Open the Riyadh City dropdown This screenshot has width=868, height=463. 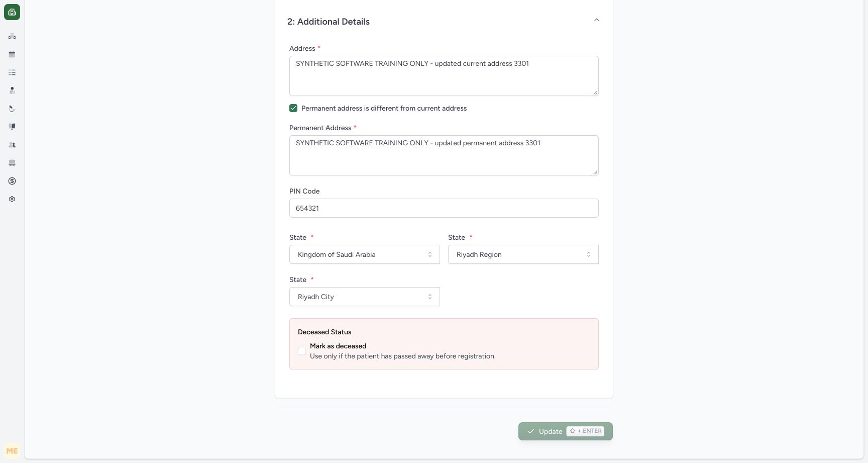pyautogui.click(x=365, y=297)
